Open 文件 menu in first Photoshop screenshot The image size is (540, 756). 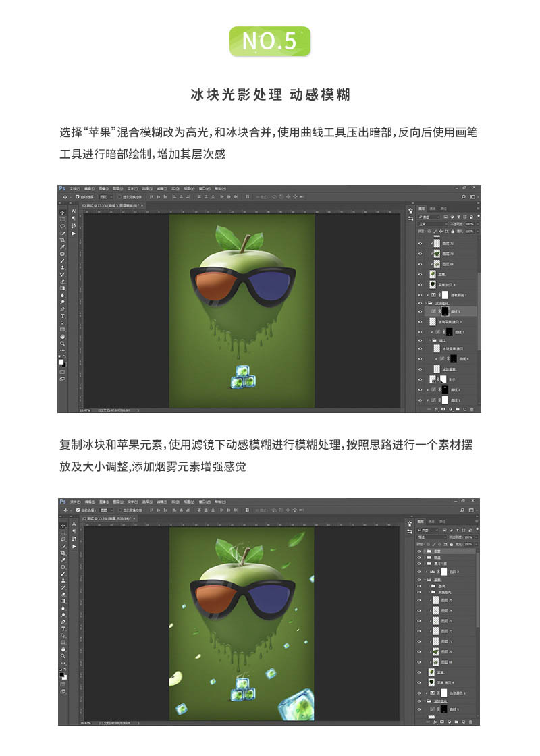75,188
